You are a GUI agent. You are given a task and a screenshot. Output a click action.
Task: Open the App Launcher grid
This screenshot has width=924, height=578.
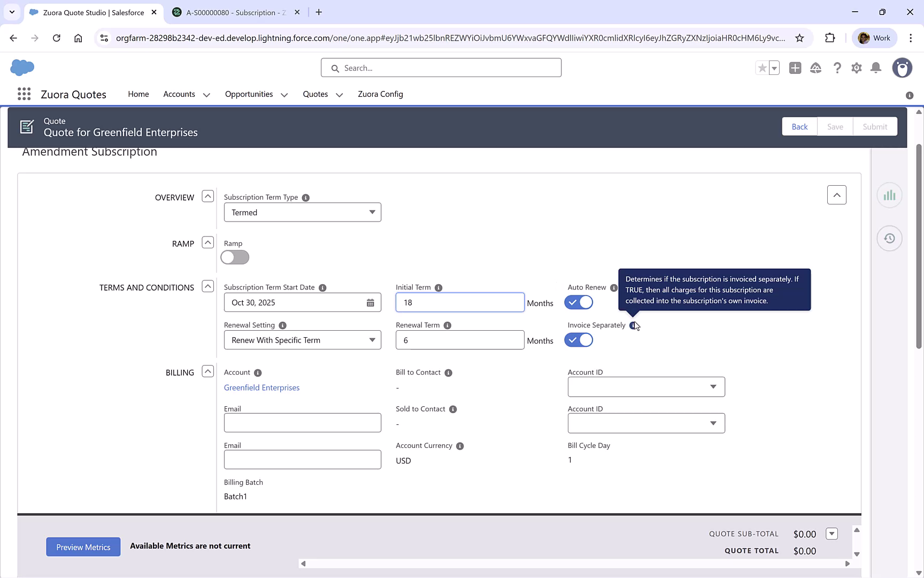[24, 94]
